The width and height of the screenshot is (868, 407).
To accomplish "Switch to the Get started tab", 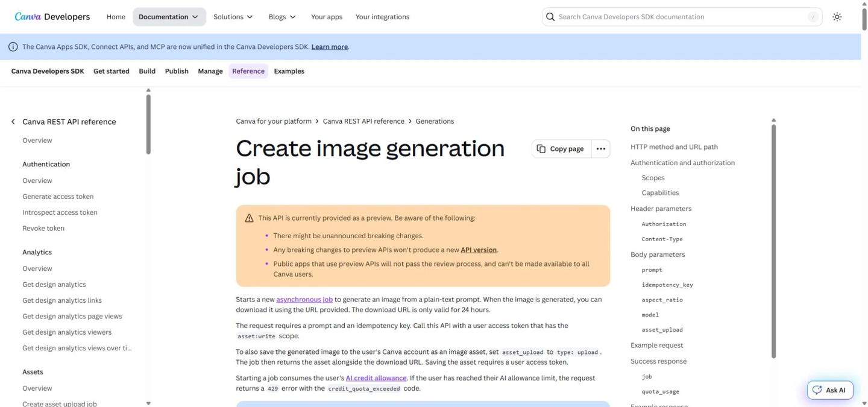I will (112, 71).
